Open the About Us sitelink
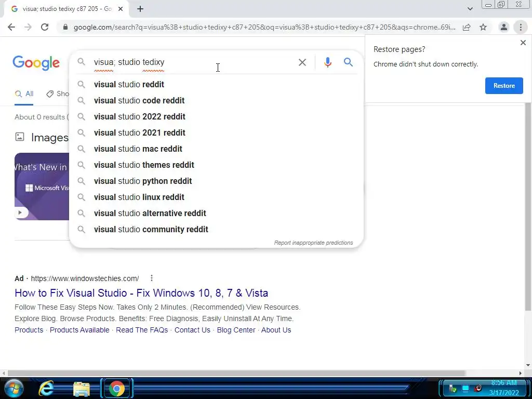 (276, 330)
